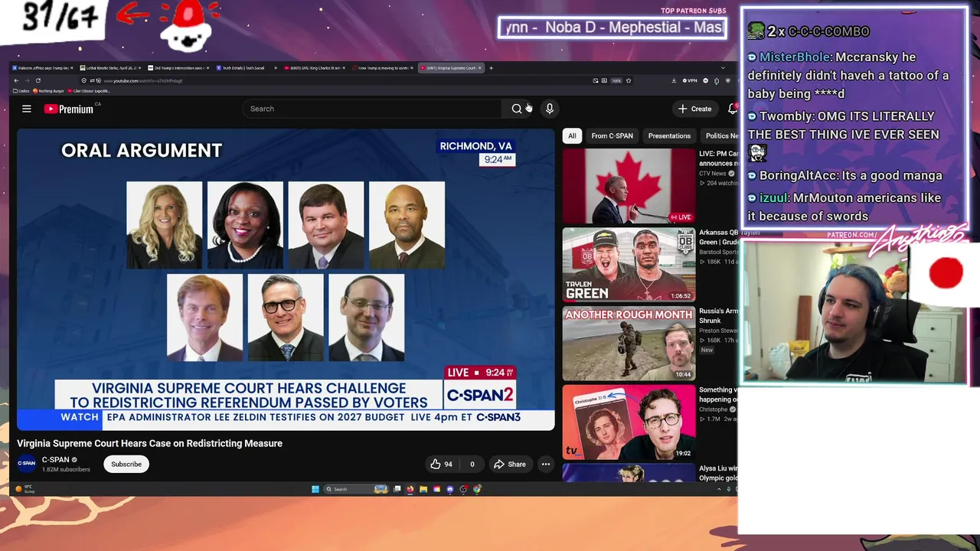The width and height of the screenshot is (980, 551).
Task: Click the Create button in YouTube header
Action: (x=695, y=109)
